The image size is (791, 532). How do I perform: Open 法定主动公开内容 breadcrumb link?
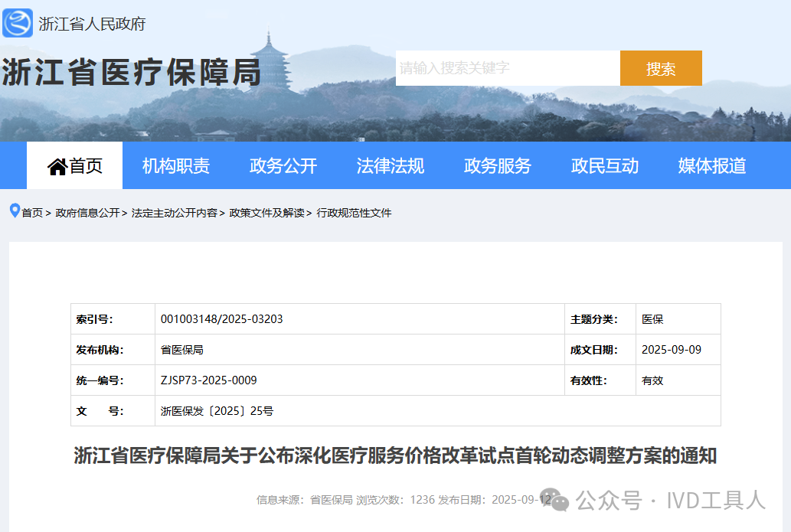[174, 213]
